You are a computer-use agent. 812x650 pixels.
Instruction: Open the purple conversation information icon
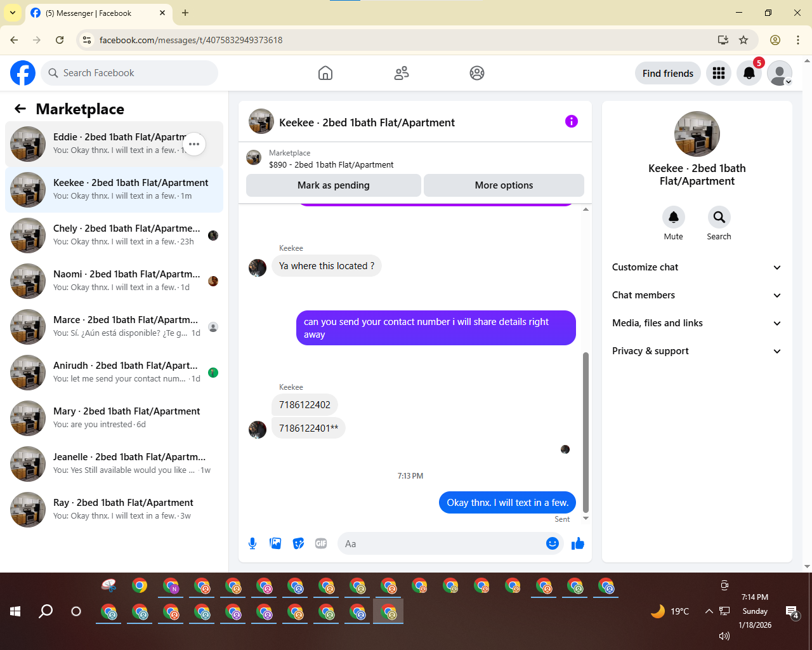click(572, 121)
